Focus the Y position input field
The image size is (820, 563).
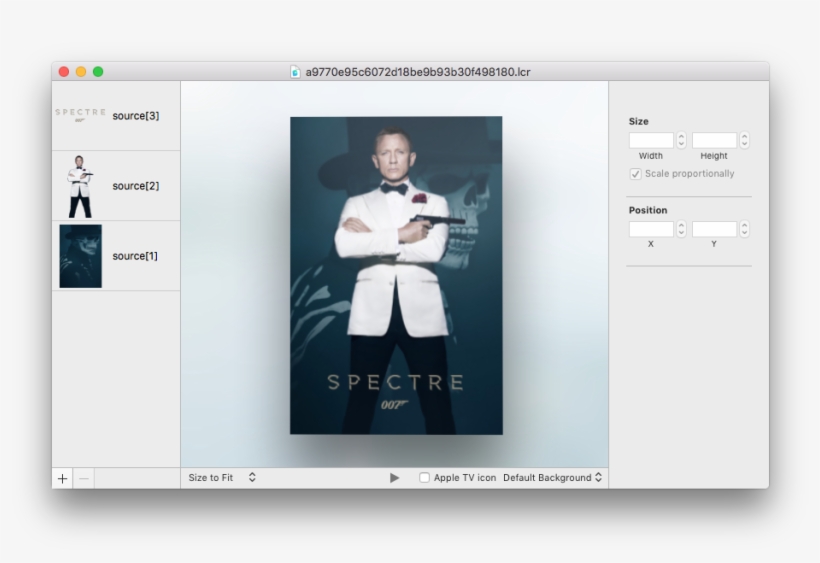(x=714, y=229)
